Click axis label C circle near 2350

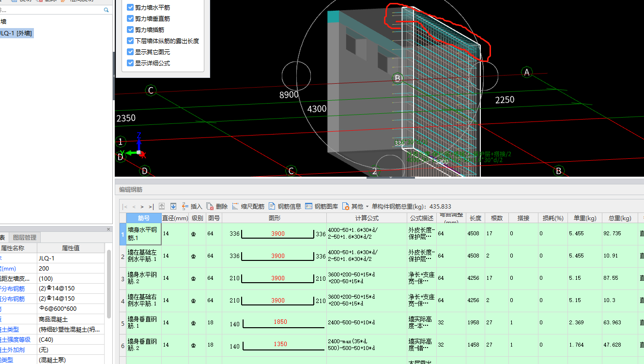(x=151, y=91)
